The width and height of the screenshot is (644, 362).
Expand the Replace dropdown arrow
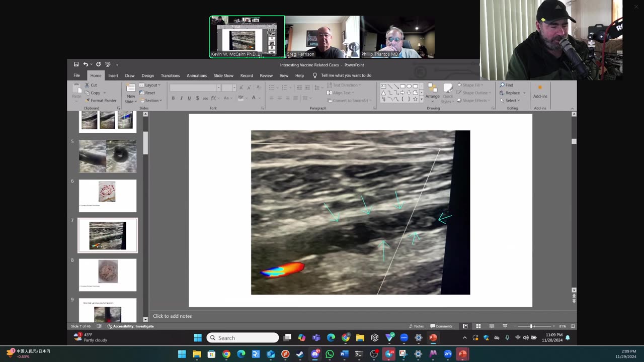coord(524,93)
